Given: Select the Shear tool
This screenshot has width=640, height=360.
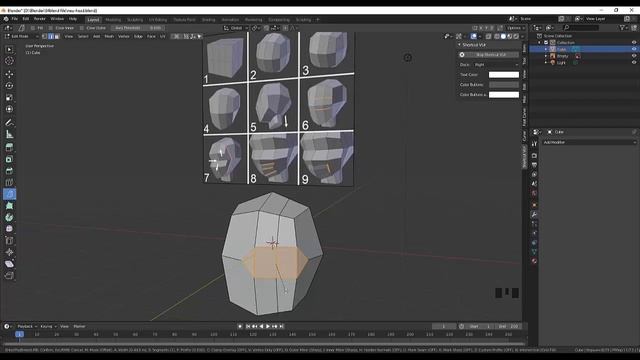Looking at the screenshot, I should pos(9,264).
